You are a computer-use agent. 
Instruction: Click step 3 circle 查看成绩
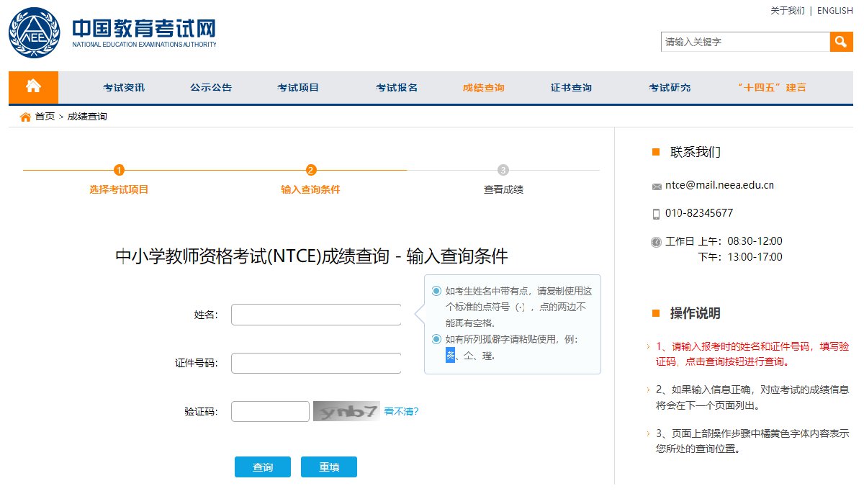tap(503, 170)
